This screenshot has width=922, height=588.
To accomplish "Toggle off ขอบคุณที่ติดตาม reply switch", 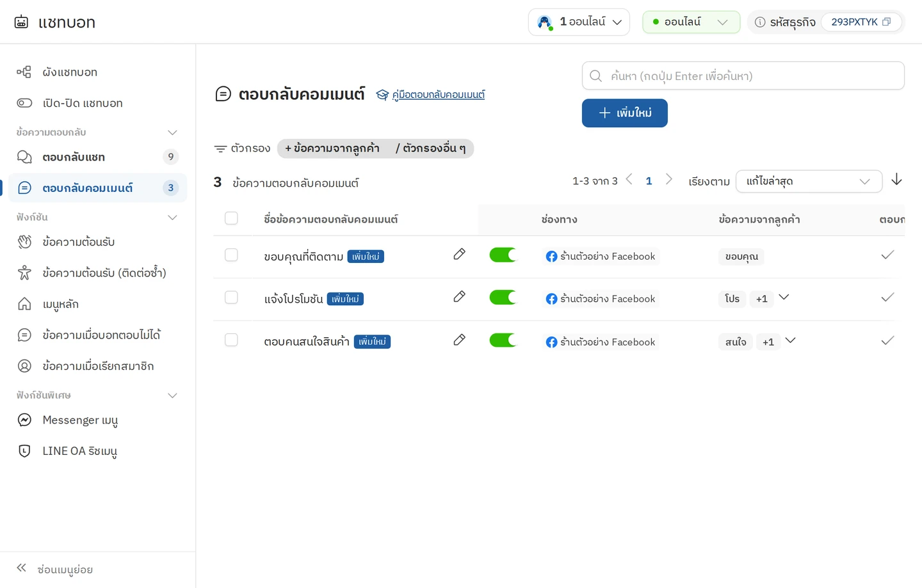I will point(503,255).
